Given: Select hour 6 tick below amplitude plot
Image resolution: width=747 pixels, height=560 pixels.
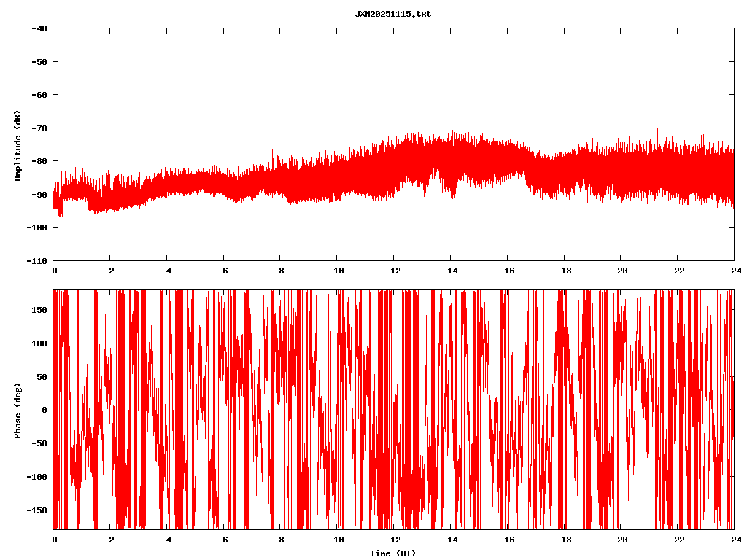Looking at the screenshot, I should tap(225, 271).
